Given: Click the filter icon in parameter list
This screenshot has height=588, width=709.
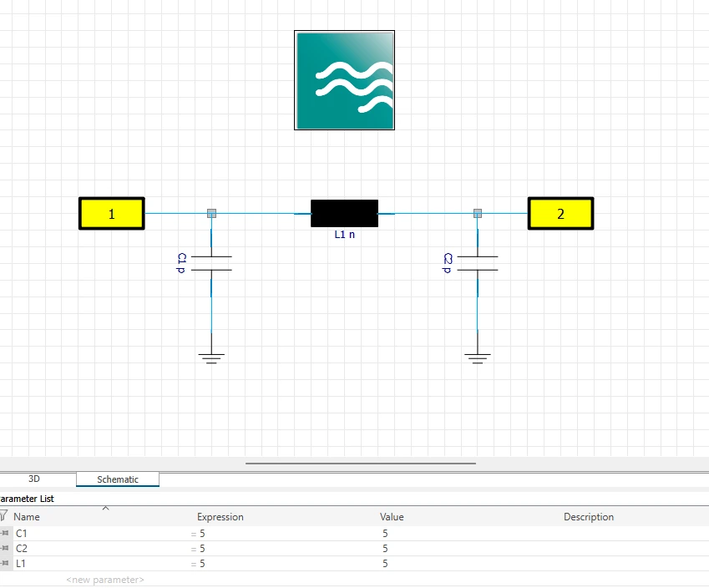Looking at the screenshot, I should (x=4, y=515).
